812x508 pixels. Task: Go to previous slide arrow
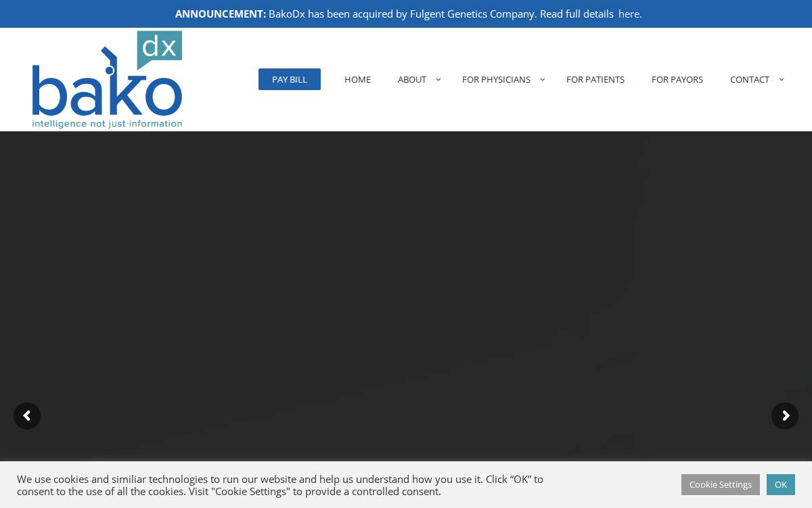[27, 416]
